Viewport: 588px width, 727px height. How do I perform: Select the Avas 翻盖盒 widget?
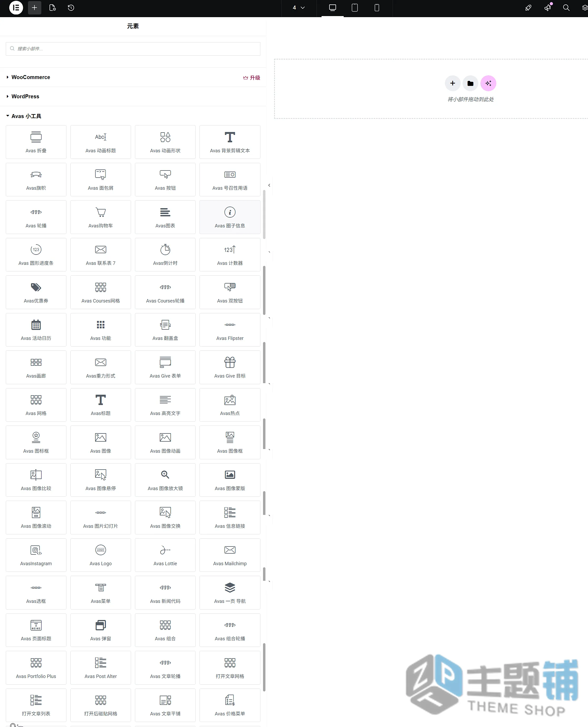(x=165, y=330)
